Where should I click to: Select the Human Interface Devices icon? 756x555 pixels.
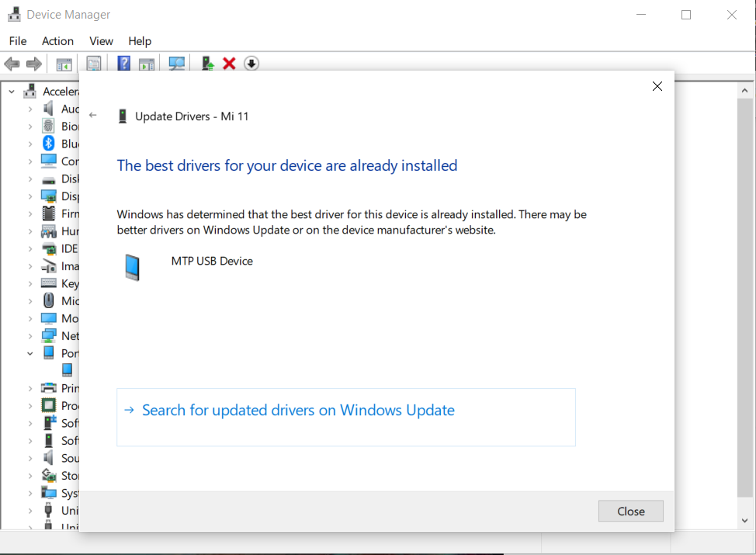[49, 231]
